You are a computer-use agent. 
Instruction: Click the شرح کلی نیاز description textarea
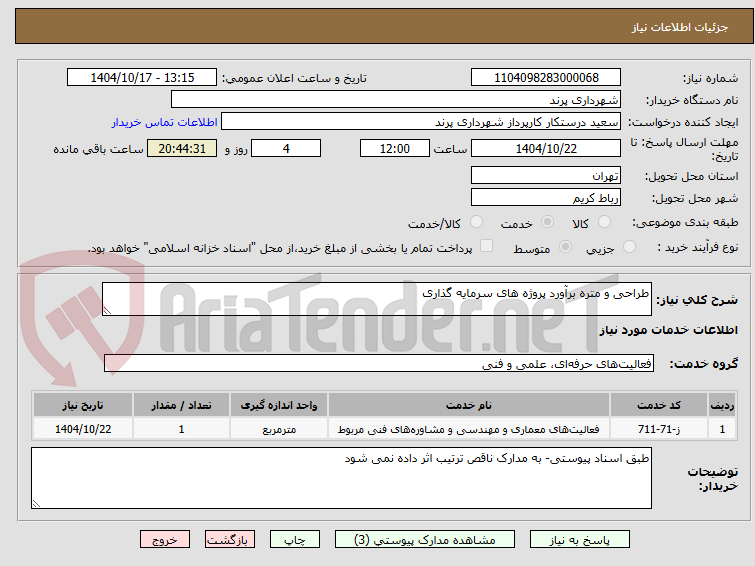click(x=377, y=299)
